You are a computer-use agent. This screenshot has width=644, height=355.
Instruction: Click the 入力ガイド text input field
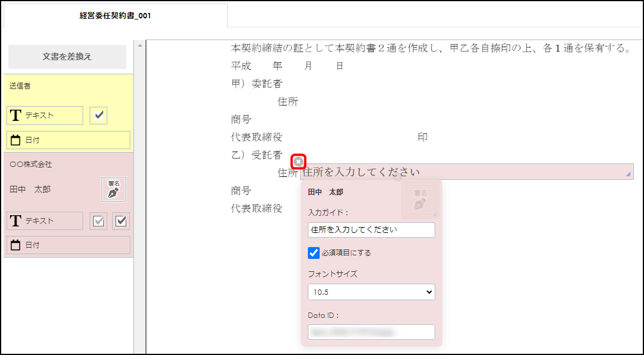coord(371,230)
